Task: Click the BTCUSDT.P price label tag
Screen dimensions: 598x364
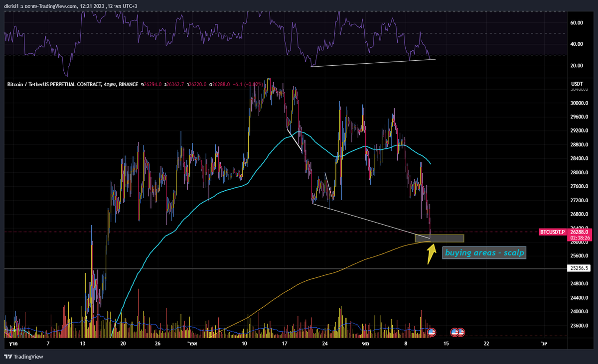Action: [553, 232]
